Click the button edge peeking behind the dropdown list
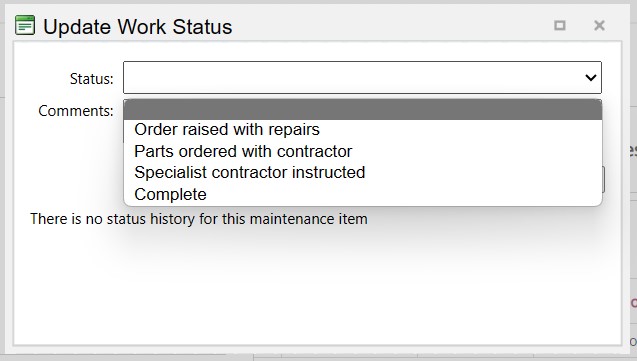Viewport: 637px width, 361px height. [603, 179]
